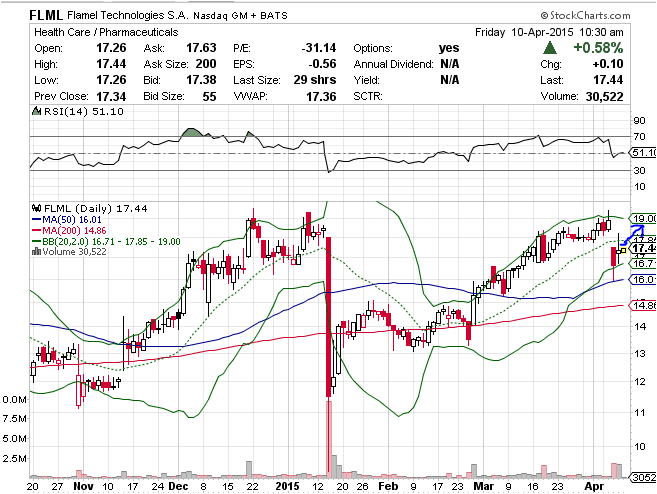Click the yellow-highlighted current day candle

[623, 251]
